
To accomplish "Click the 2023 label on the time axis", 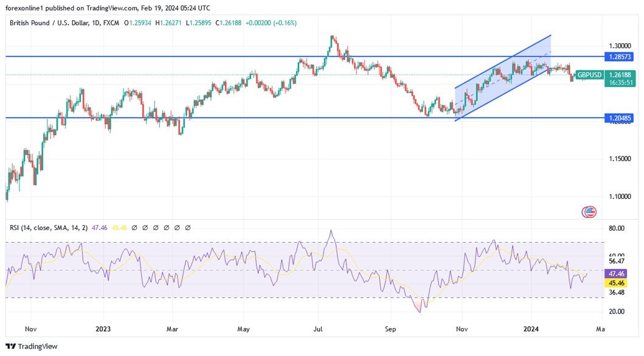I will click(x=103, y=329).
